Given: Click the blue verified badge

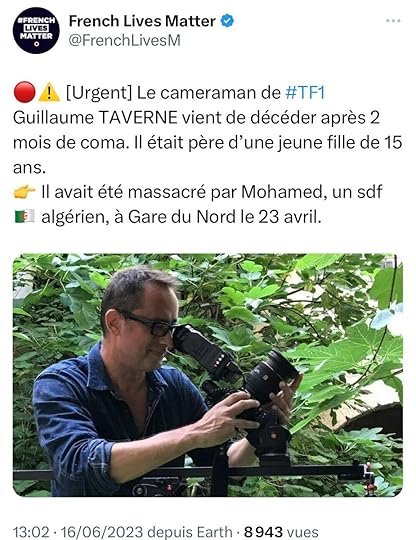Looking at the screenshot, I should tap(227, 21).
